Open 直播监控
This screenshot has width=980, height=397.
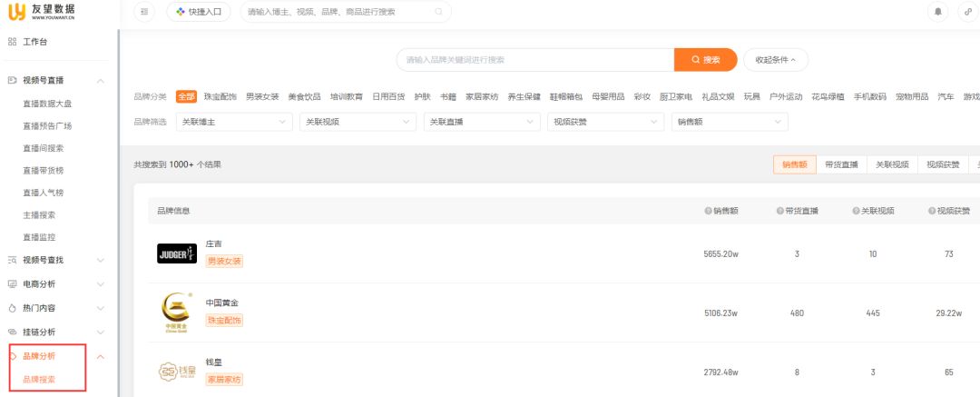point(39,237)
